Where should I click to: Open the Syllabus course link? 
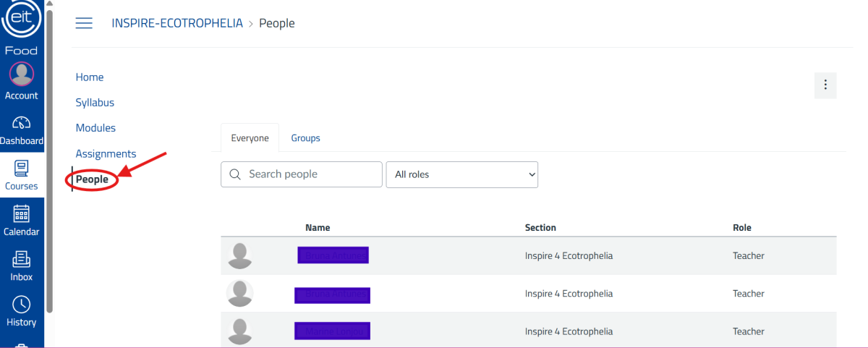95,103
